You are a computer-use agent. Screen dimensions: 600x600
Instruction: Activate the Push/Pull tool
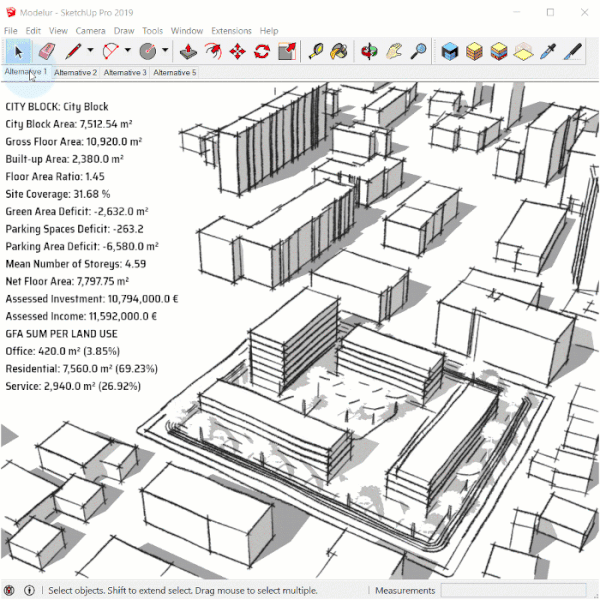click(188, 51)
